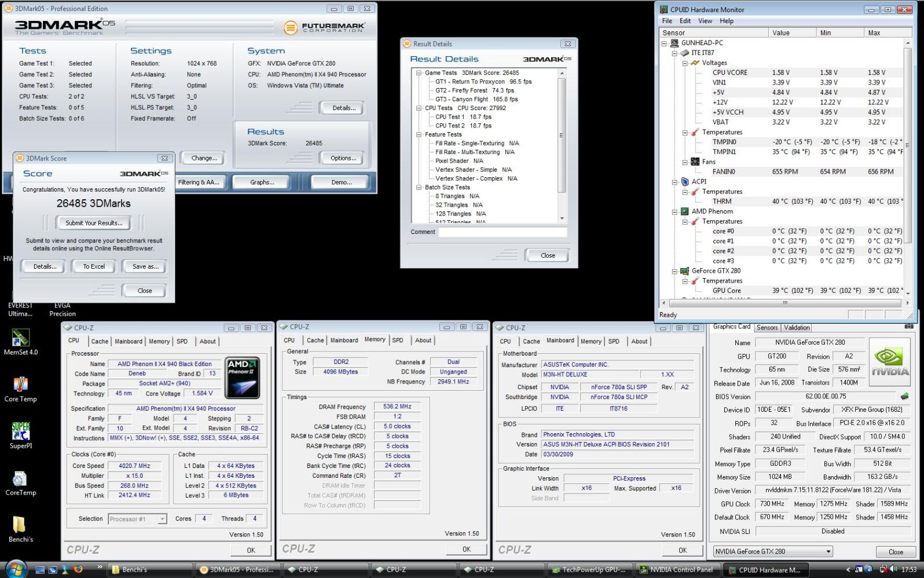The image size is (924, 578).
Task: Launch Firefox from the quick launch bar
Action: [x=78, y=569]
